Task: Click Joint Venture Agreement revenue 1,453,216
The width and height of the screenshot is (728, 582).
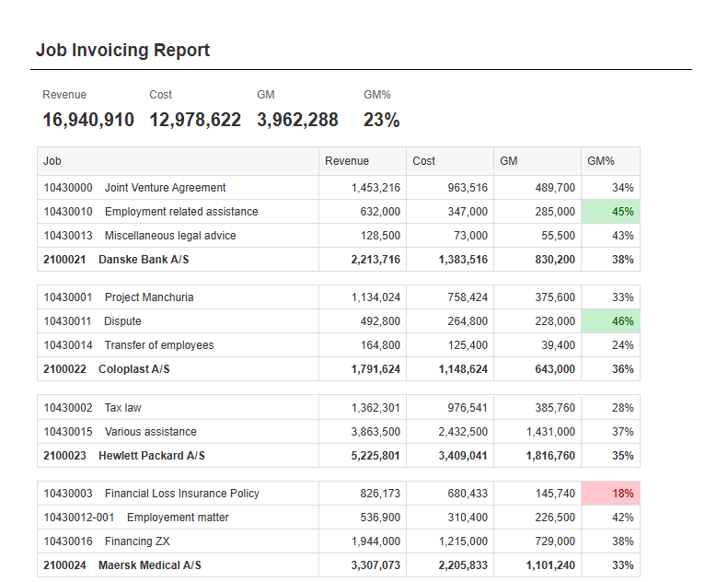Action: point(376,188)
